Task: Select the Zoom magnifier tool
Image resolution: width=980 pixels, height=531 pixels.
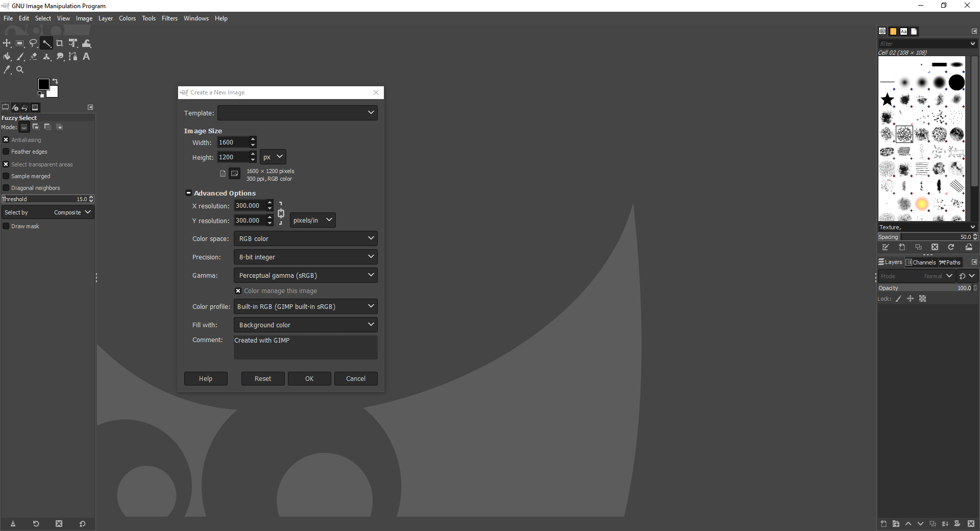Action: pos(20,69)
